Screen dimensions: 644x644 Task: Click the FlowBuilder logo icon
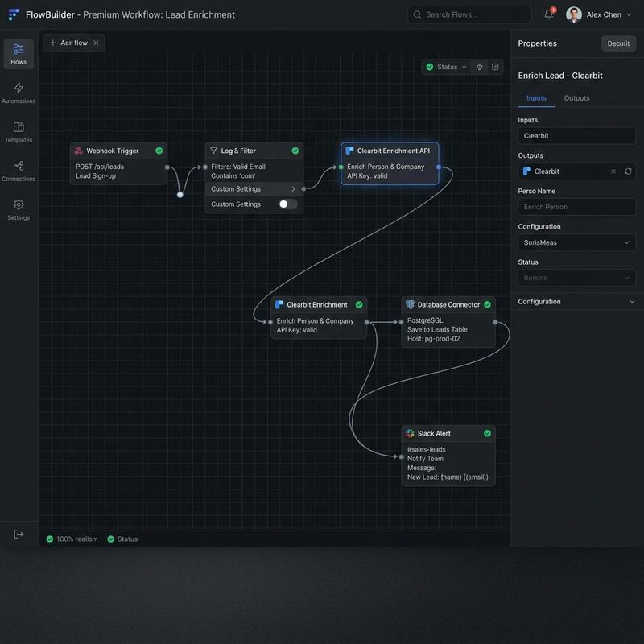[14, 14]
